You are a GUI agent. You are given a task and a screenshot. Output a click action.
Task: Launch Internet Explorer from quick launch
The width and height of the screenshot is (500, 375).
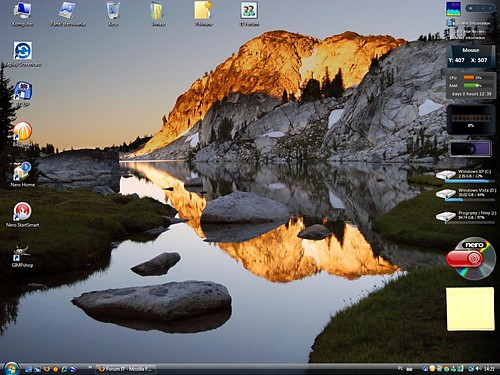click(64, 369)
